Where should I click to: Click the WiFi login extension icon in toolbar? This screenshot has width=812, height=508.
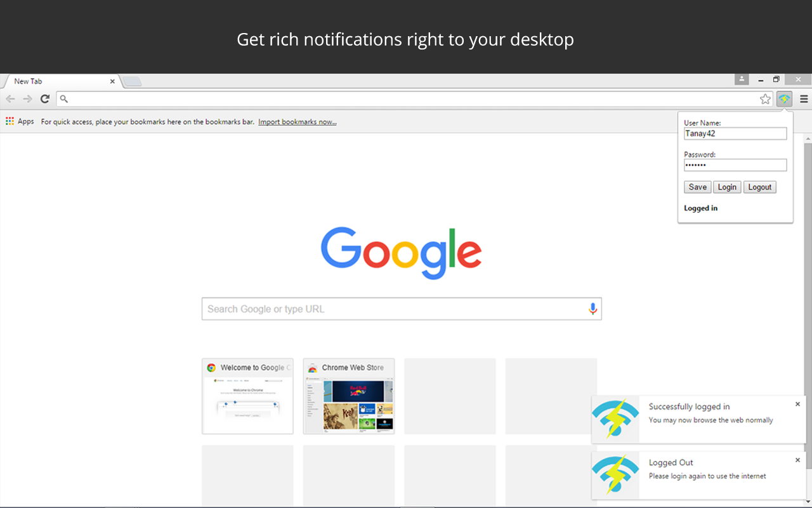coord(784,99)
